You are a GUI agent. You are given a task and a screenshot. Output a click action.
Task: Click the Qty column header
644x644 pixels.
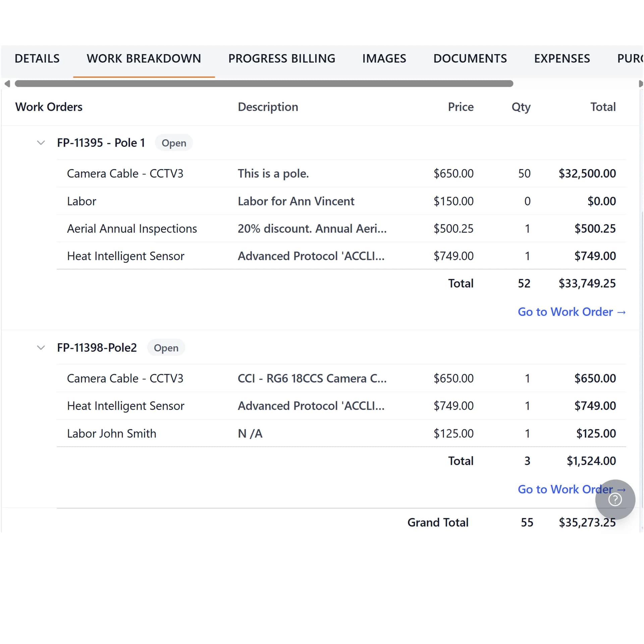[521, 107]
